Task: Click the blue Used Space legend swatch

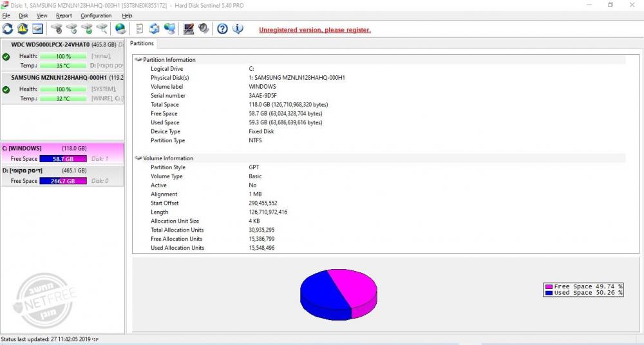Action: click(549, 293)
